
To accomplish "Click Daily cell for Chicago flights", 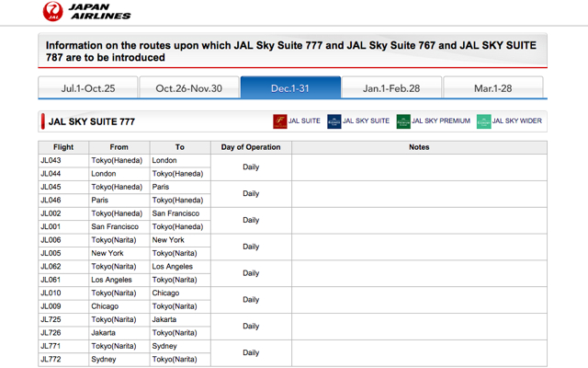I will coord(251,300).
